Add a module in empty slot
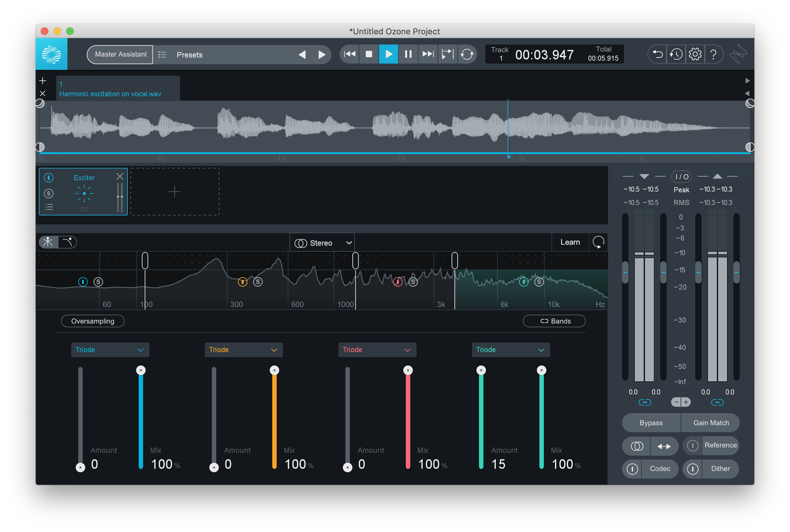Viewport: 790px width, 532px height. click(x=175, y=192)
